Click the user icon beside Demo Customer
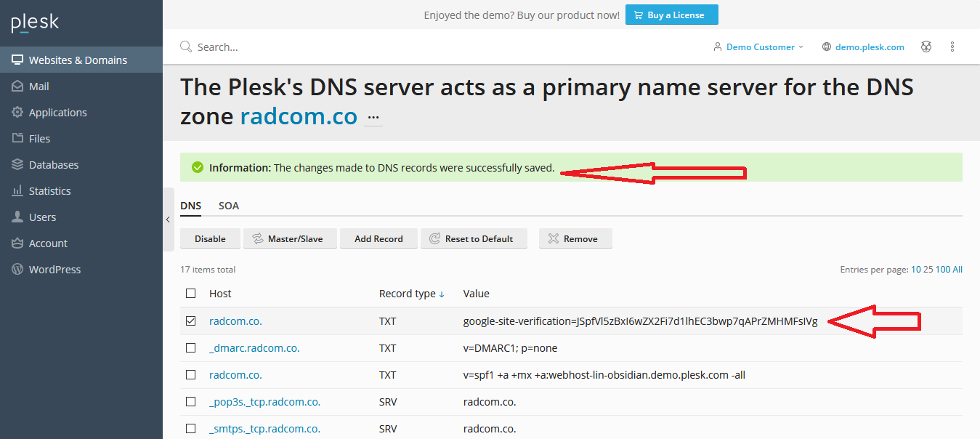 point(718,47)
